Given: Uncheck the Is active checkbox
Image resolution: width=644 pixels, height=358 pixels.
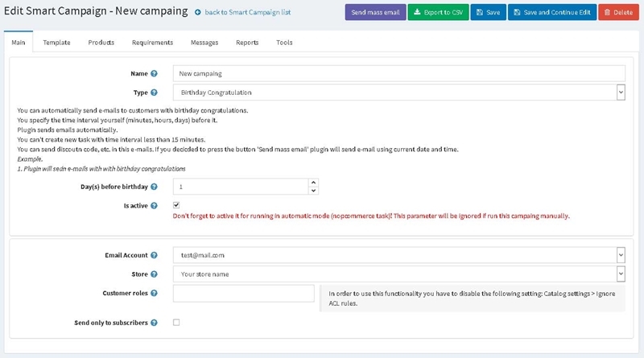Looking at the screenshot, I should 176,205.
